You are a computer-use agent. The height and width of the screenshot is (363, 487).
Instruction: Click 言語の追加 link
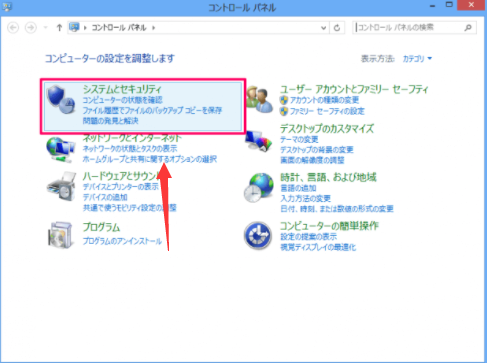click(x=298, y=188)
